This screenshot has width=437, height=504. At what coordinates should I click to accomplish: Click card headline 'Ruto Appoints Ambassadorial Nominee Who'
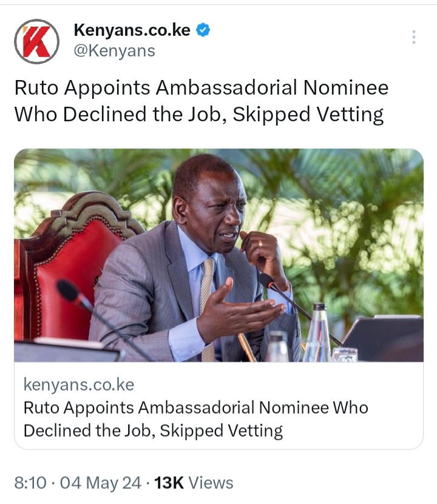tap(196, 408)
